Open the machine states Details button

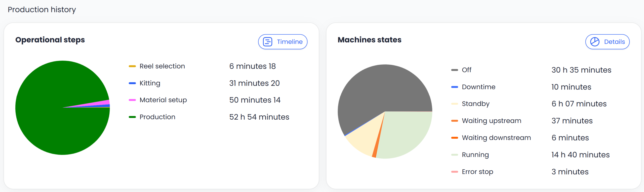coord(607,42)
